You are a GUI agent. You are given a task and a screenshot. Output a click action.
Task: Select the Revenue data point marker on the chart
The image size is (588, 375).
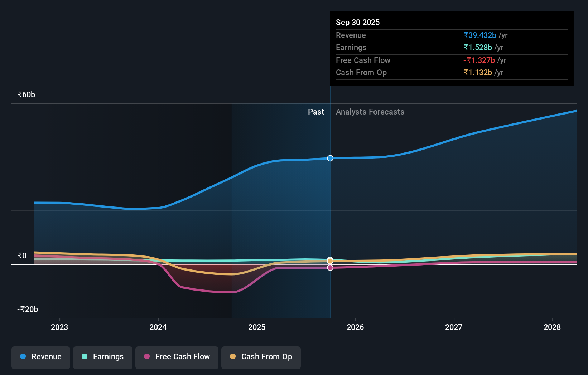pos(330,158)
